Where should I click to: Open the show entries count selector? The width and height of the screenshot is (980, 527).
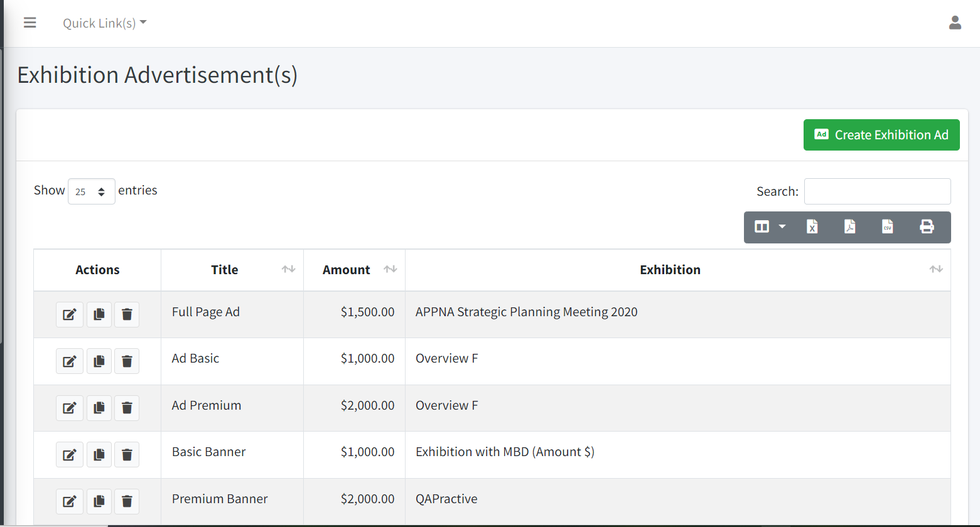pos(91,191)
